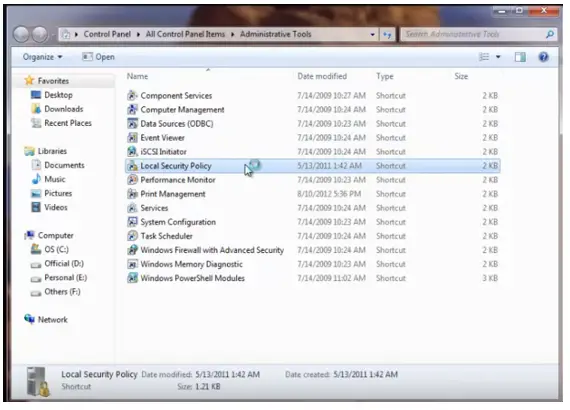Click the Administrative Tools breadcrumb
Viewport: 570px width, 410px height.
point(276,34)
